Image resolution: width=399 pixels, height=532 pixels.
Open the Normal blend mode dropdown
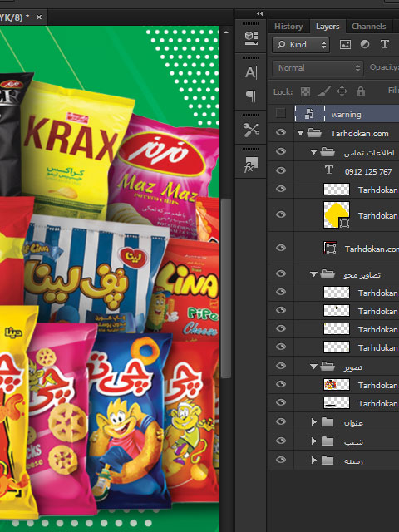tap(318, 68)
